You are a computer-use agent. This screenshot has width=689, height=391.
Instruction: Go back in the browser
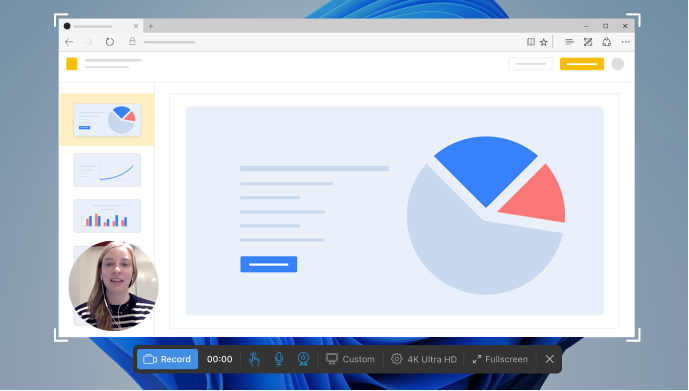coord(69,42)
